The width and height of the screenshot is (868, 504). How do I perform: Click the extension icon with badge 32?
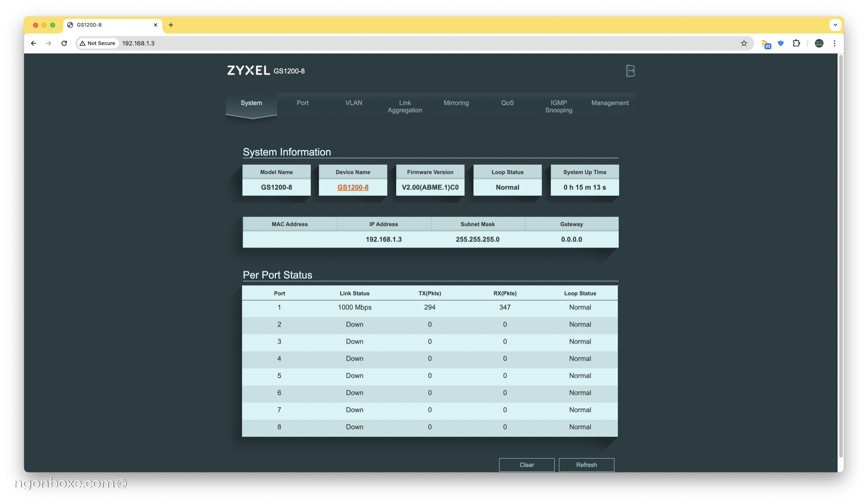[x=766, y=44]
